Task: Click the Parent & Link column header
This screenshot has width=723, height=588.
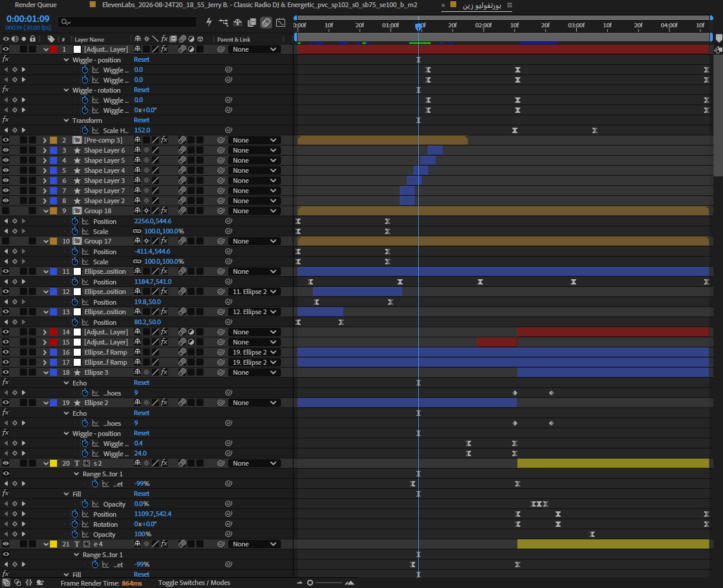Action: (x=233, y=39)
